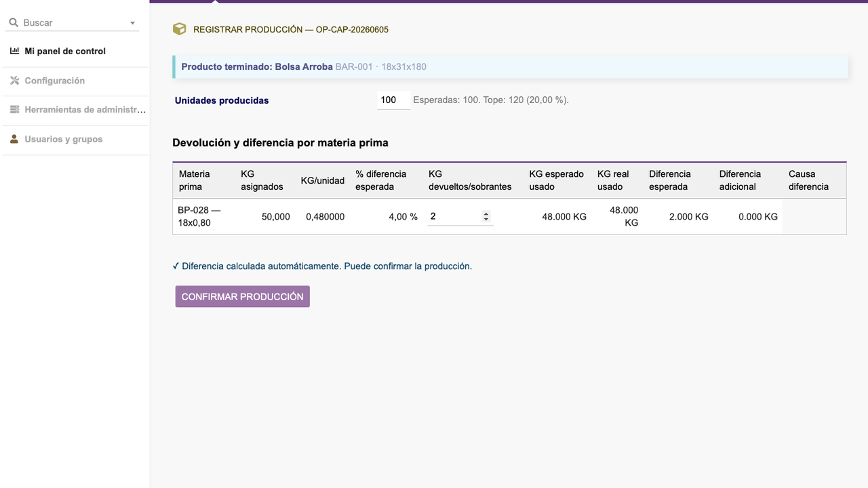The width and height of the screenshot is (868, 488).
Task: Click the dashboard chart icon
Action: 14,51
